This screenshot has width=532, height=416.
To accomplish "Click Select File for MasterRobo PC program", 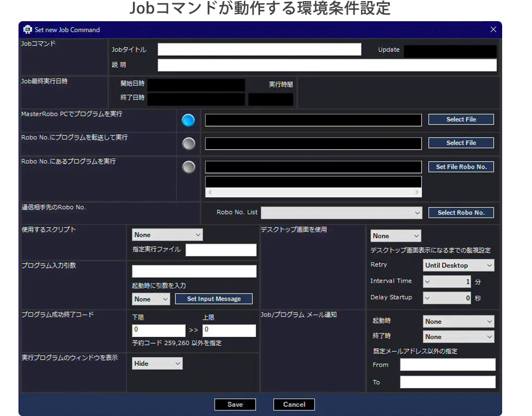I will pos(461,119).
